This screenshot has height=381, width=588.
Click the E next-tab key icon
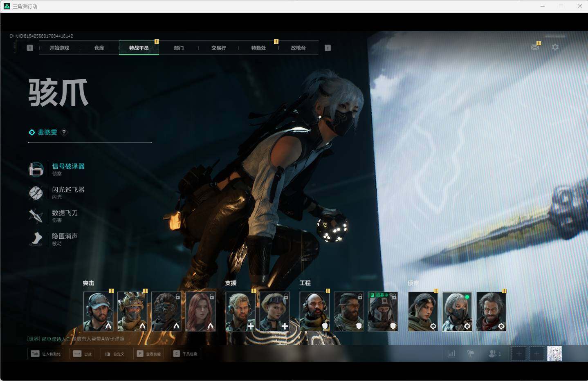[x=328, y=48]
